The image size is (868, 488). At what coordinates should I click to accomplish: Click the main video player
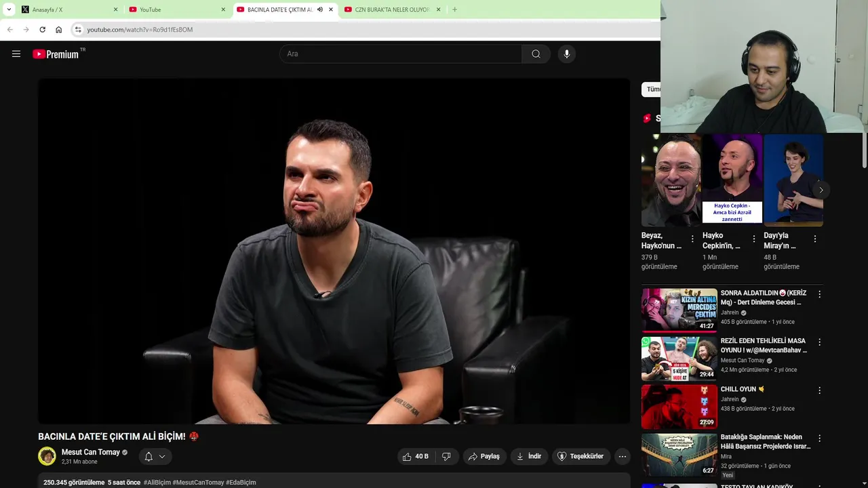point(334,251)
